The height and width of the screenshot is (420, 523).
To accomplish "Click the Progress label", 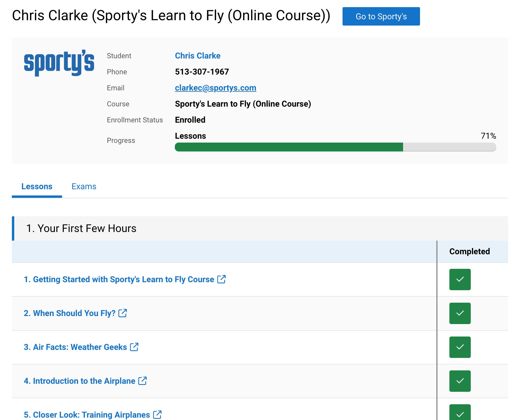I will (121, 140).
